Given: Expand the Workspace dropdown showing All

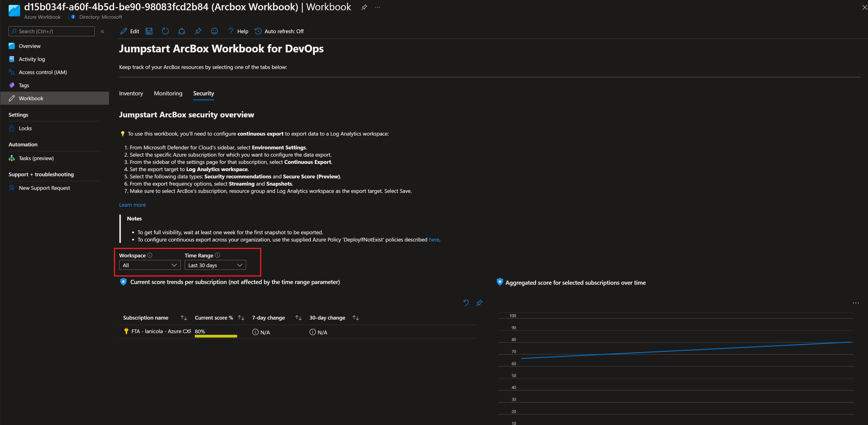Looking at the screenshot, I should tap(150, 265).
